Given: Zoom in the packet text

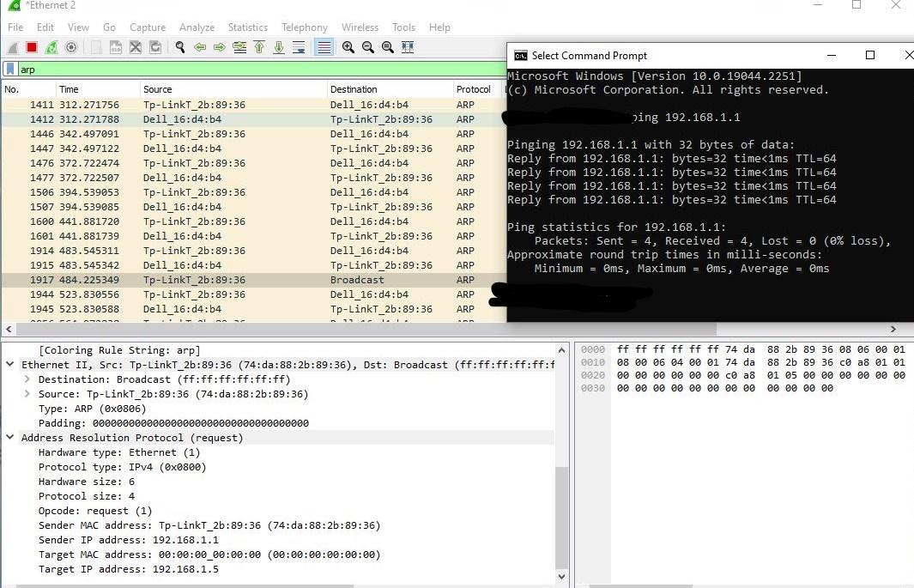Looking at the screenshot, I should pos(348,48).
